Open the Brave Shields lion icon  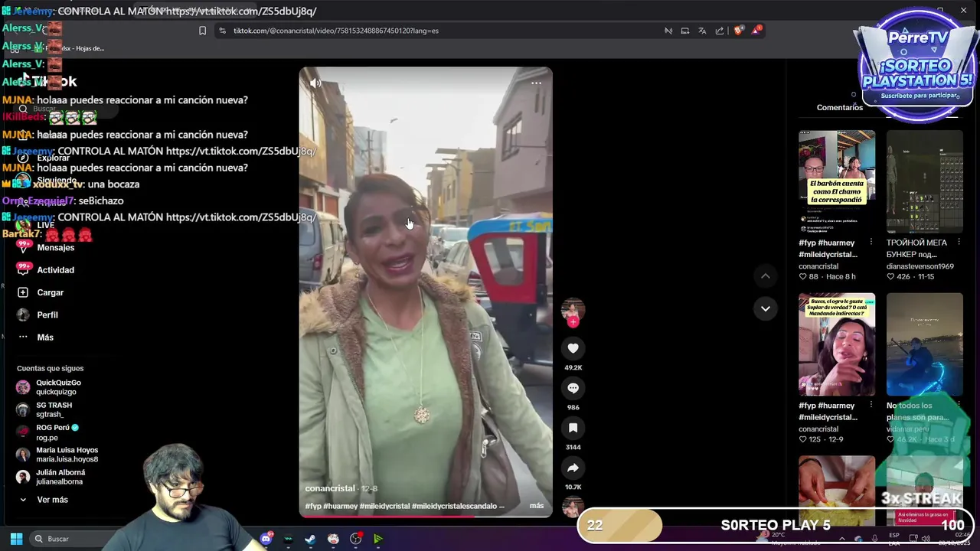click(738, 31)
